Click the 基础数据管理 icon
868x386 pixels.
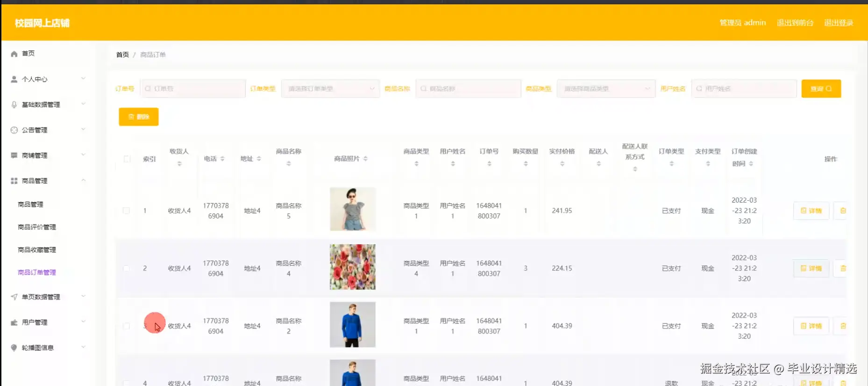point(14,105)
